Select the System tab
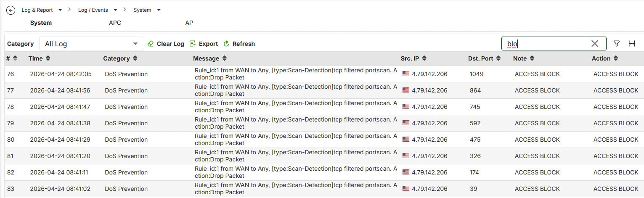The image size is (644, 198). [x=41, y=23]
